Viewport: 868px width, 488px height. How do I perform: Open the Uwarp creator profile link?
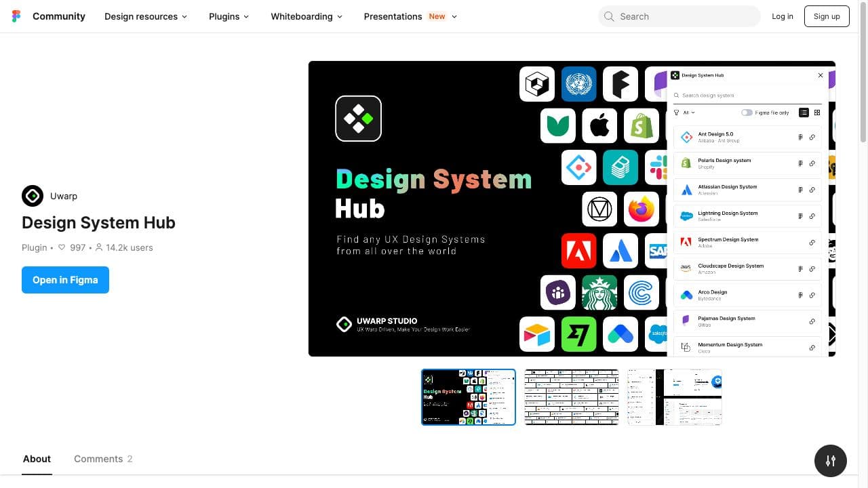64,196
